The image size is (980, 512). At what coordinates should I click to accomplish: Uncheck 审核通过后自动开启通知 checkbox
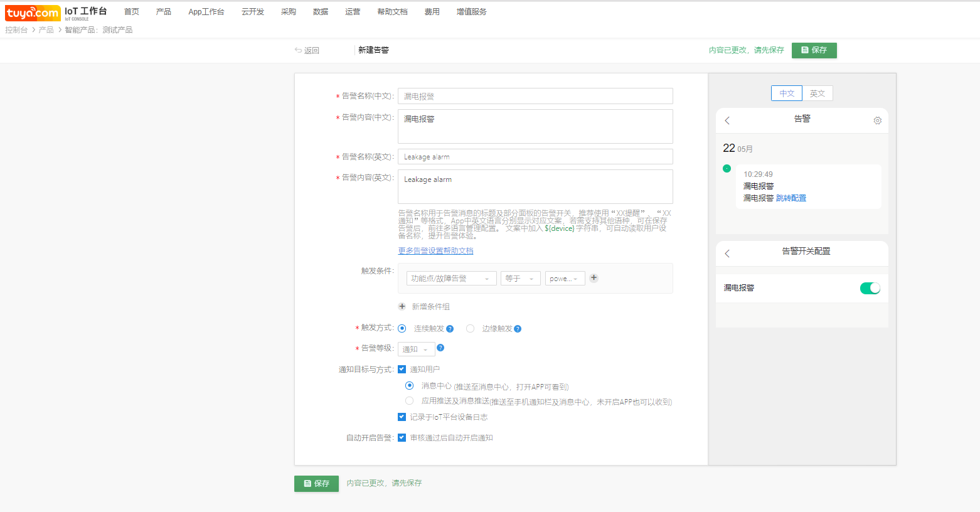[402, 437]
